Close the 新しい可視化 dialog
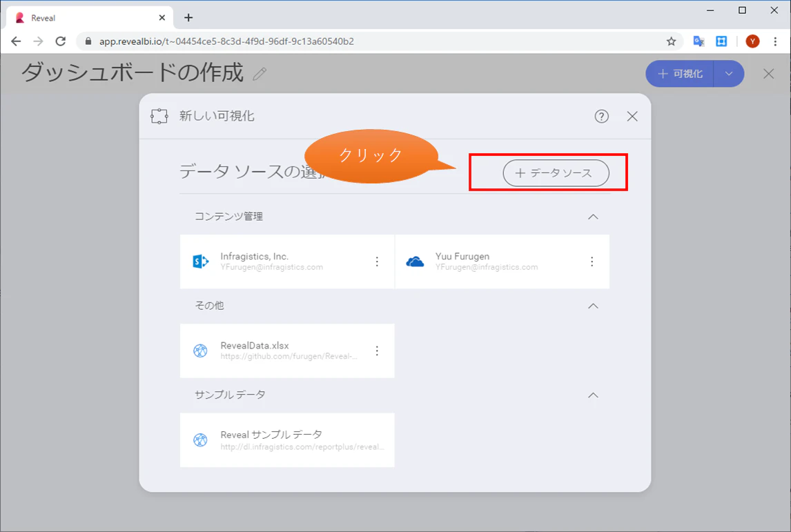The width and height of the screenshot is (791, 532). click(x=632, y=117)
